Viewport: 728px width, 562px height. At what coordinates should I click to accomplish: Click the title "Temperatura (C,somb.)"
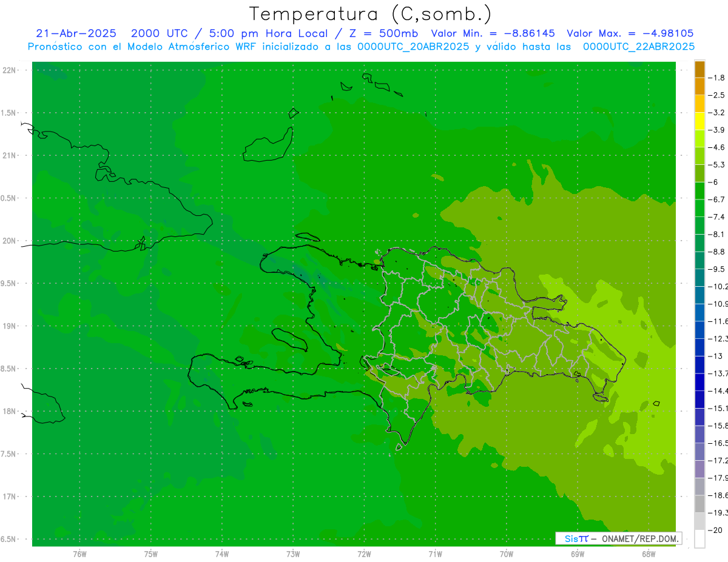371,14
